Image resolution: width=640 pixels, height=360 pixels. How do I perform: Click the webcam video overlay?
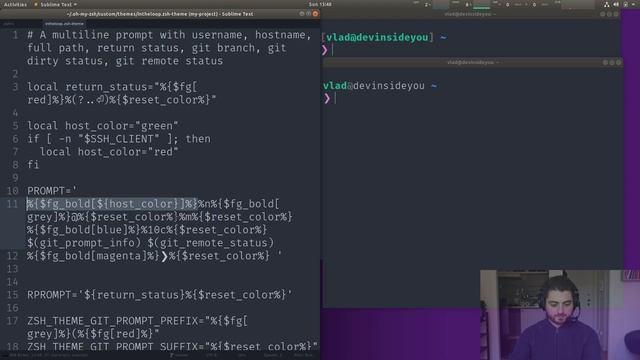[560, 314]
